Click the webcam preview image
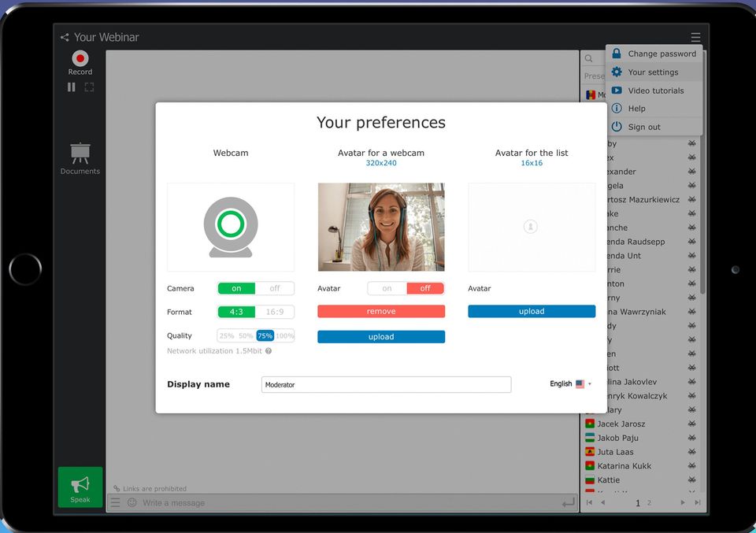This screenshot has height=533, width=756. click(x=231, y=227)
